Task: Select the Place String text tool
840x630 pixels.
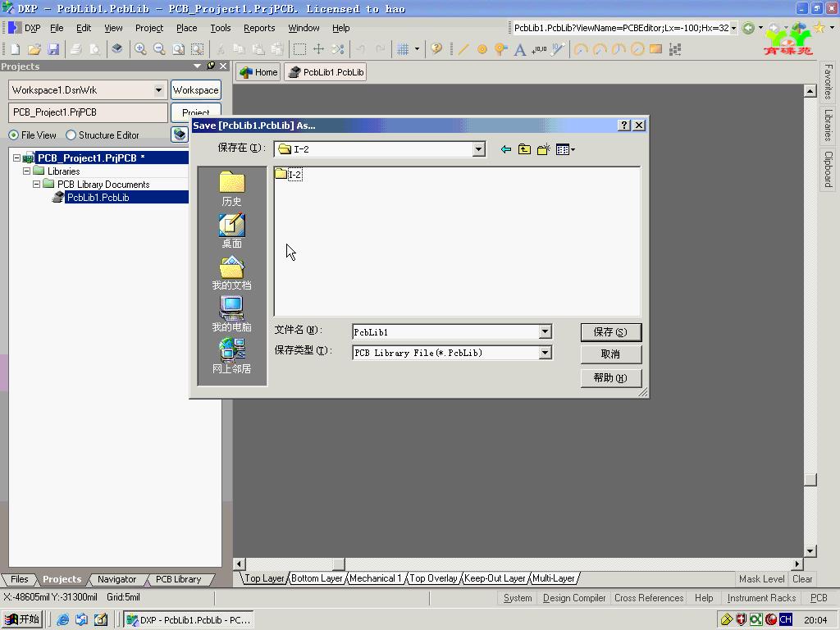Action: pos(519,49)
